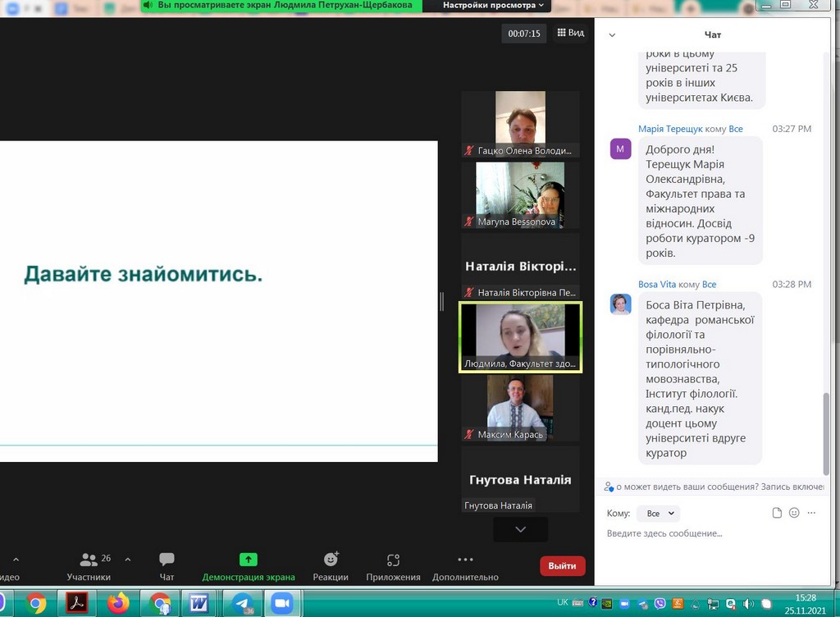The image size is (840, 617).
Task: Open the Приложения apps button
Action: (393, 564)
